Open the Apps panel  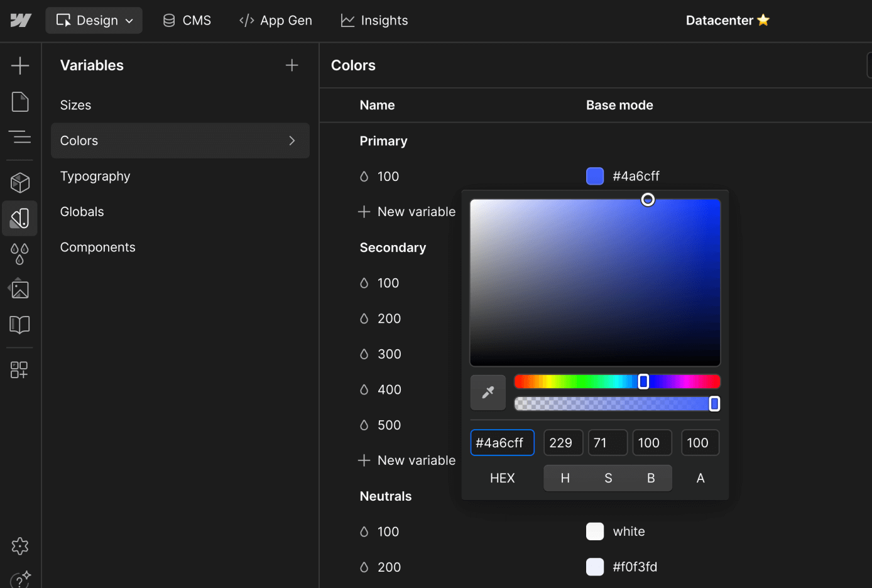tap(20, 370)
